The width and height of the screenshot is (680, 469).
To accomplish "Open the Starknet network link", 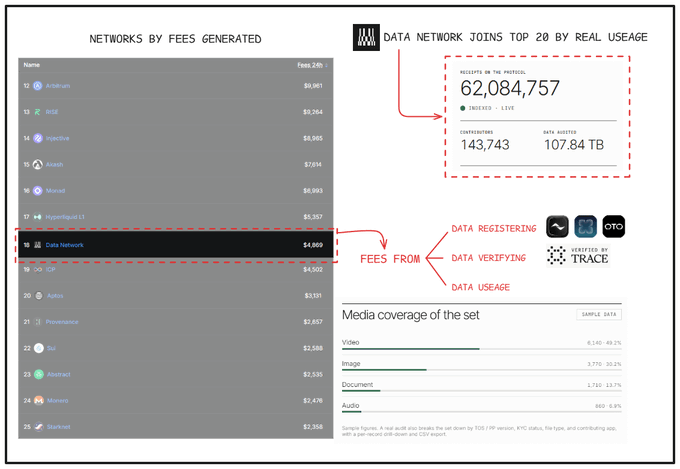I will point(59,427).
